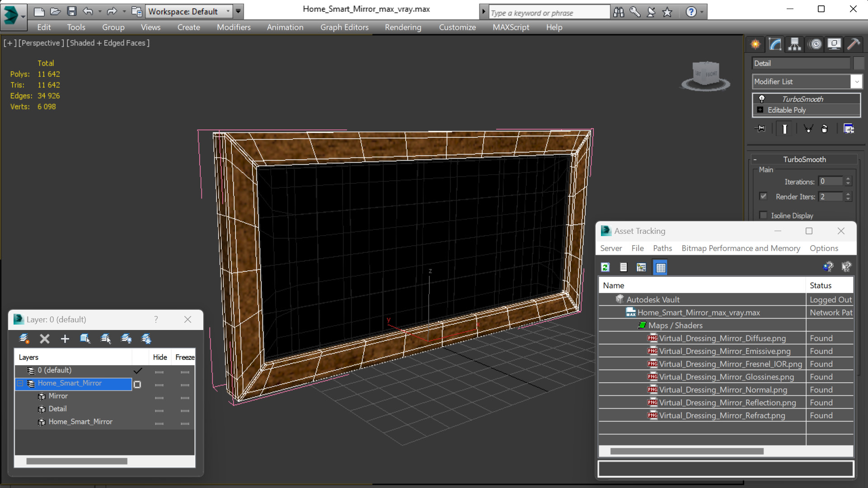Toggle Freeze for Home_Smart_Mirror layer

click(184, 385)
